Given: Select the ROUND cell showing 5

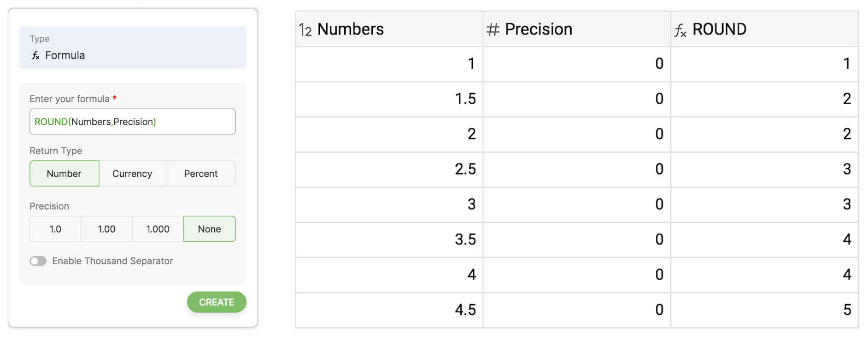Looking at the screenshot, I should (x=764, y=310).
